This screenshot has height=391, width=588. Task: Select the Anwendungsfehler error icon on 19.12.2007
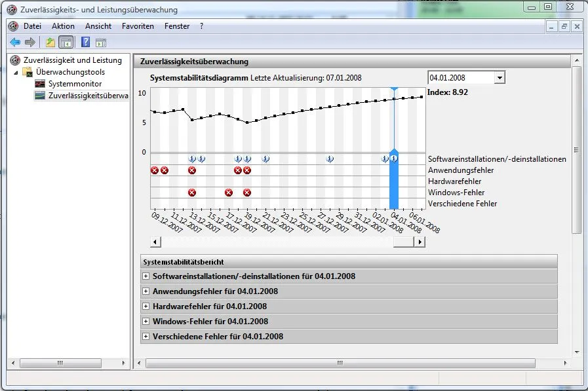click(246, 170)
